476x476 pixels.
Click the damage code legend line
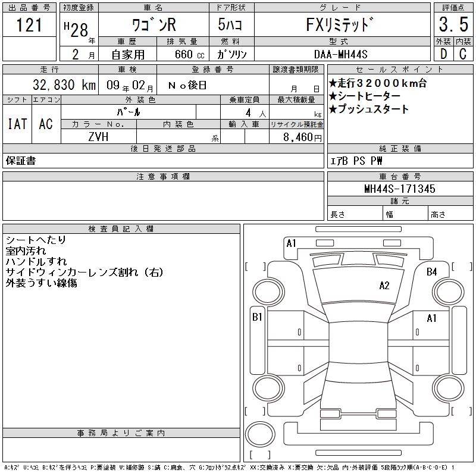coord(229,468)
